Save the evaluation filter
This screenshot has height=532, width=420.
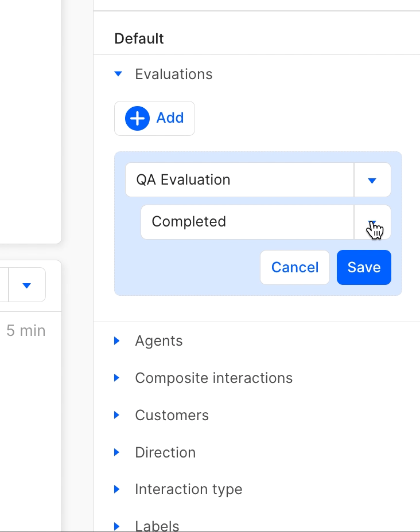(x=364, y=267)
